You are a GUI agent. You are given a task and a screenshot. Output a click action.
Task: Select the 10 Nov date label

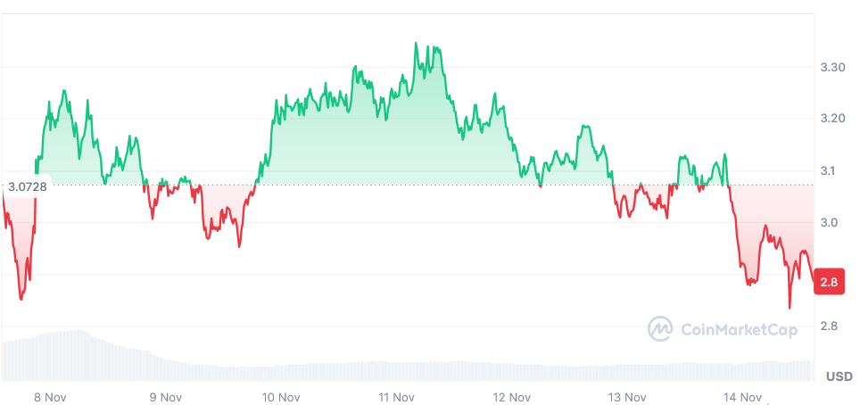point(280,397)
